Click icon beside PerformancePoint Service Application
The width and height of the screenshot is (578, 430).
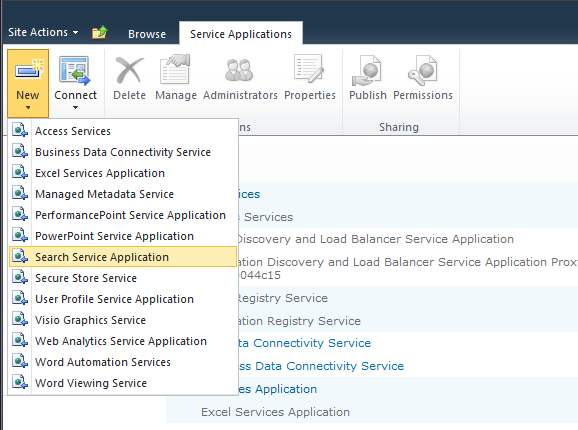(x=20, y=214)
